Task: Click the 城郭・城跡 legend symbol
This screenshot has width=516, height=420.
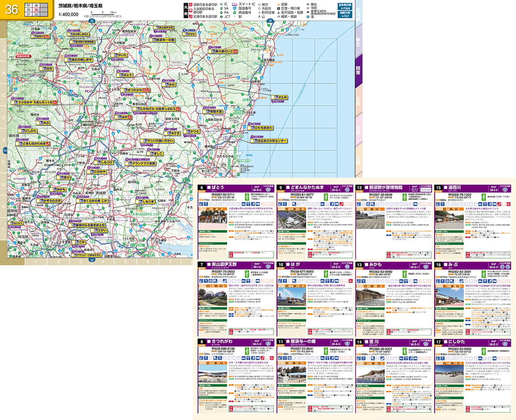Action: pyautogui.click(x=279, y=18)
